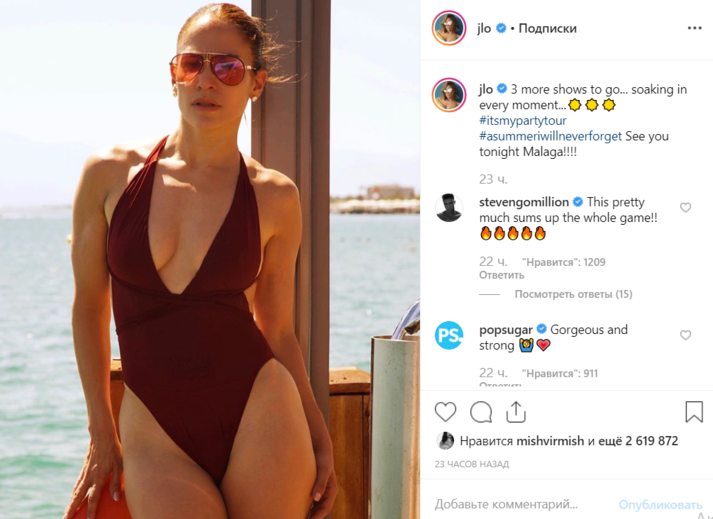Open the three-dot more options menu

[x=694, y=28]
